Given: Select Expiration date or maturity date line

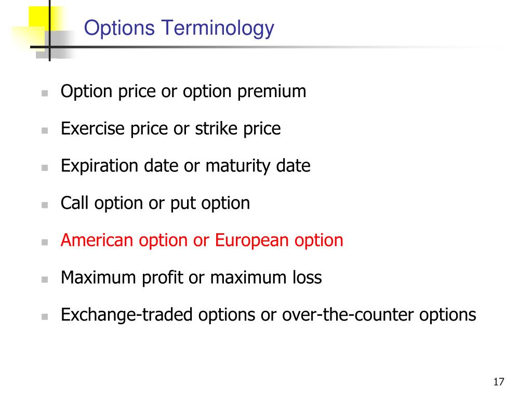Looking at the screenshot, I should tap(185, 166).
